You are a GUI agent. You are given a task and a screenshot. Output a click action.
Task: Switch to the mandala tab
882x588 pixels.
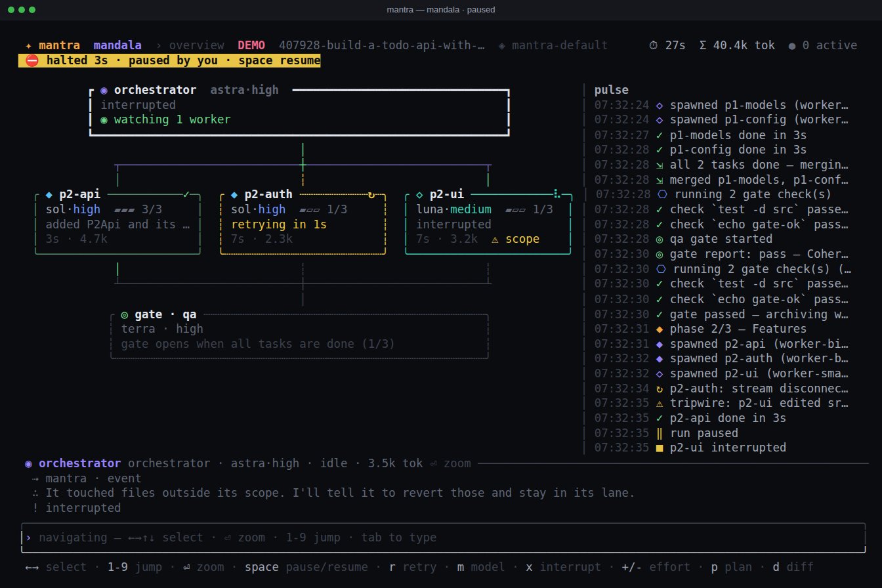coord(117,45)
